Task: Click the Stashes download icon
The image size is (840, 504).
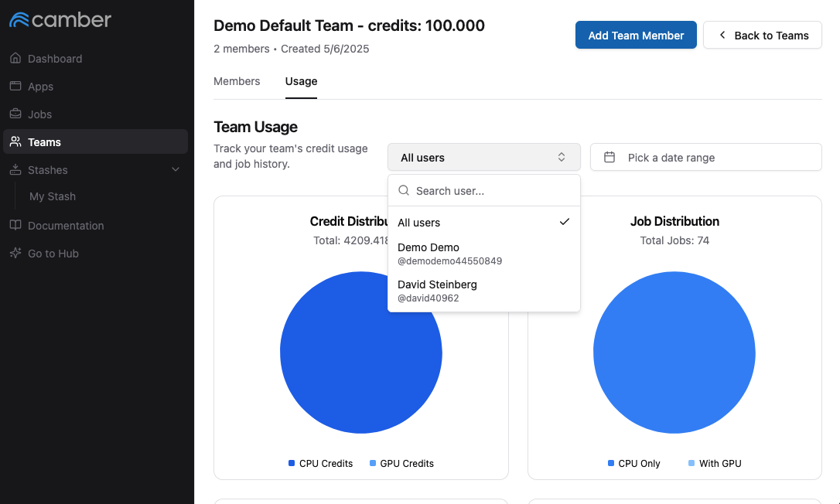Action: pos(15,169)
